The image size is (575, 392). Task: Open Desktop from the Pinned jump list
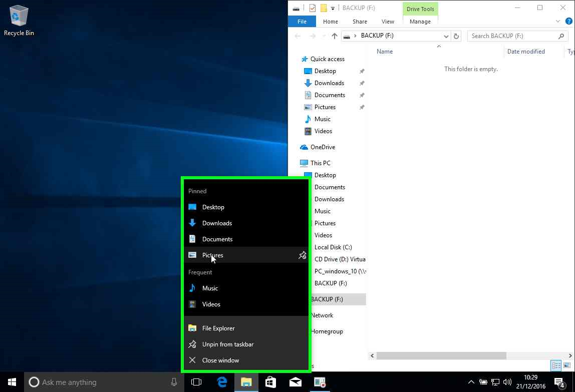click(246, 207)
